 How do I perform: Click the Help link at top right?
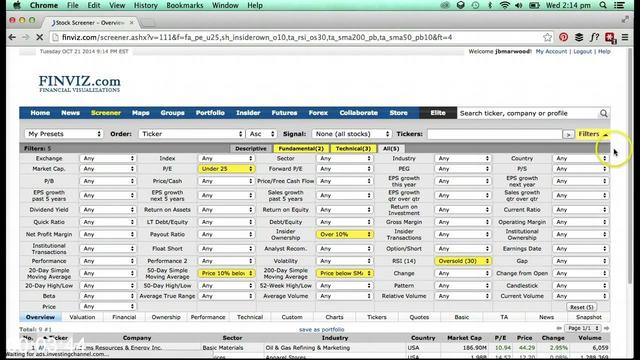604,51
